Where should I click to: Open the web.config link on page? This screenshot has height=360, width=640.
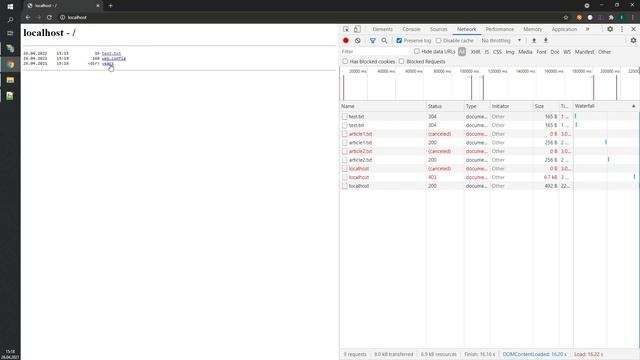coord(114,58)
